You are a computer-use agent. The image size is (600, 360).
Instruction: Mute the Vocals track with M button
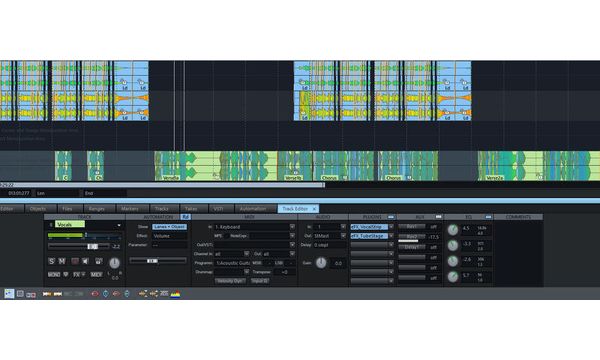click(x=62, y=261)
